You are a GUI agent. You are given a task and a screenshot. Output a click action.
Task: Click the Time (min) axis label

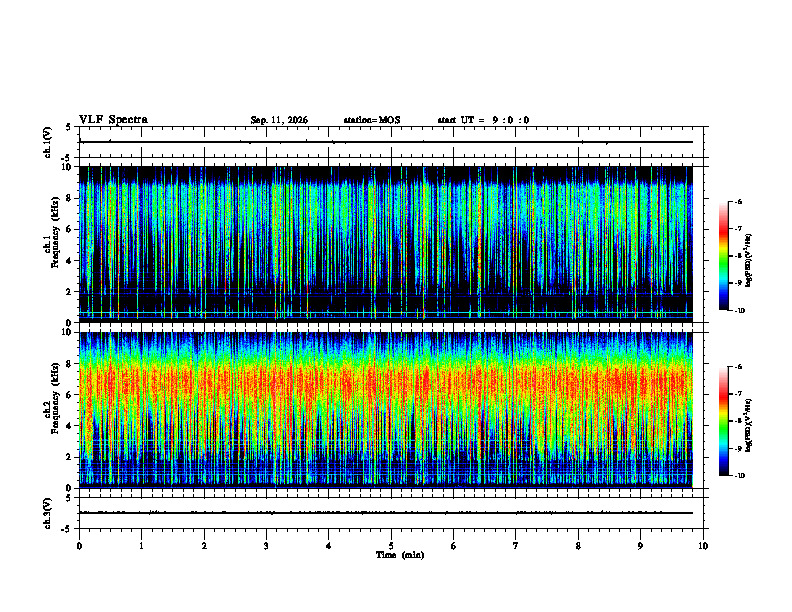click(400, 555)
